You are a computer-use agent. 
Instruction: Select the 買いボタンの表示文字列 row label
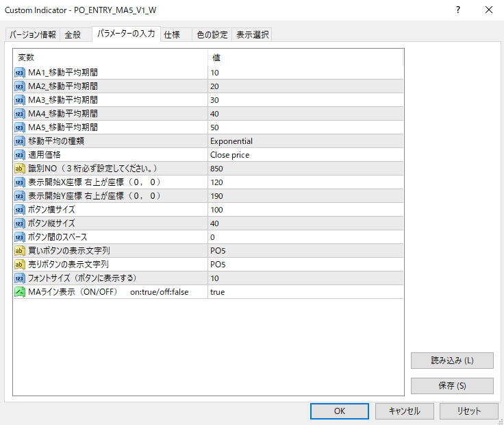69,251
